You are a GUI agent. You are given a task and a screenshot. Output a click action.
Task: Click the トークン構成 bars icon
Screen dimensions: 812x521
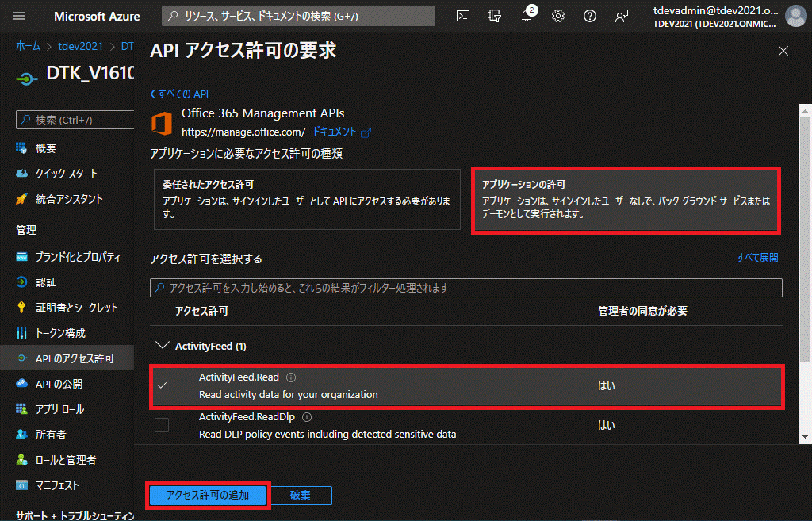[21, 333]
